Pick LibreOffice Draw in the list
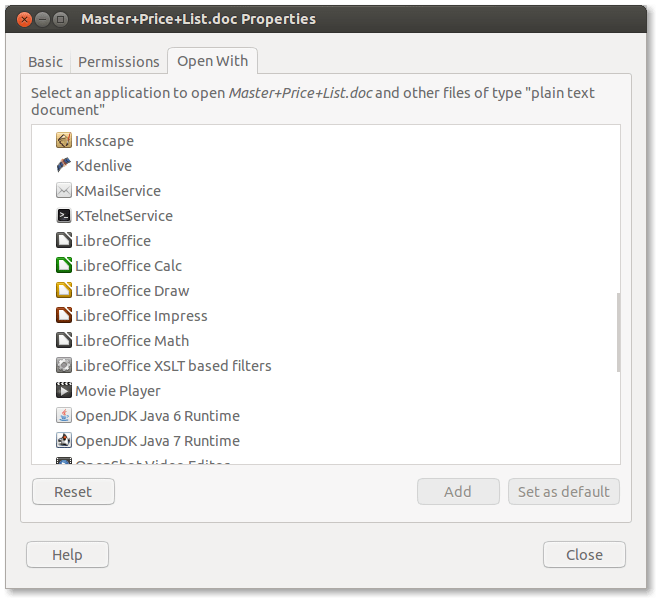Image resolution: width=656 pixels, height=598 pixels. [325, 290]
